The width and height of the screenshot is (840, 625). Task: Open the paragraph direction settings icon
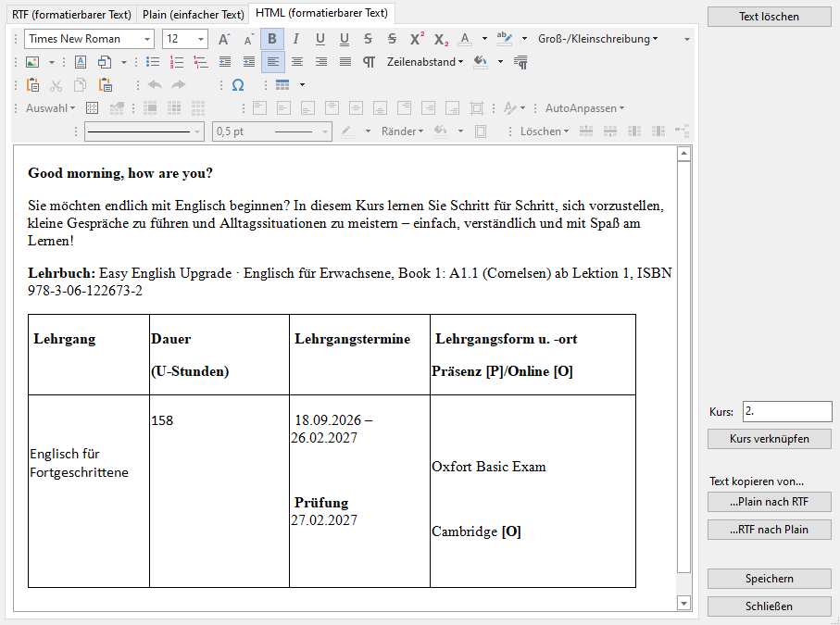coord(520,62)
